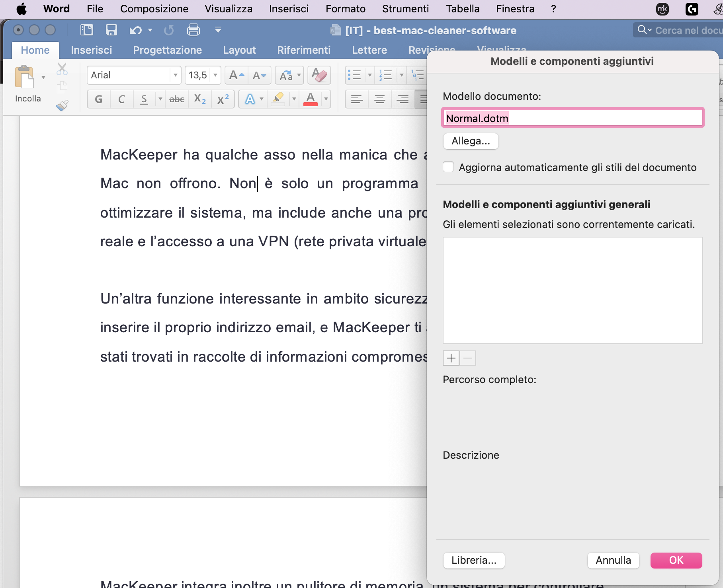The height and width of the screenshot is (588, 723).
Task: Click the Cut scissors icon
Action: 62,69
